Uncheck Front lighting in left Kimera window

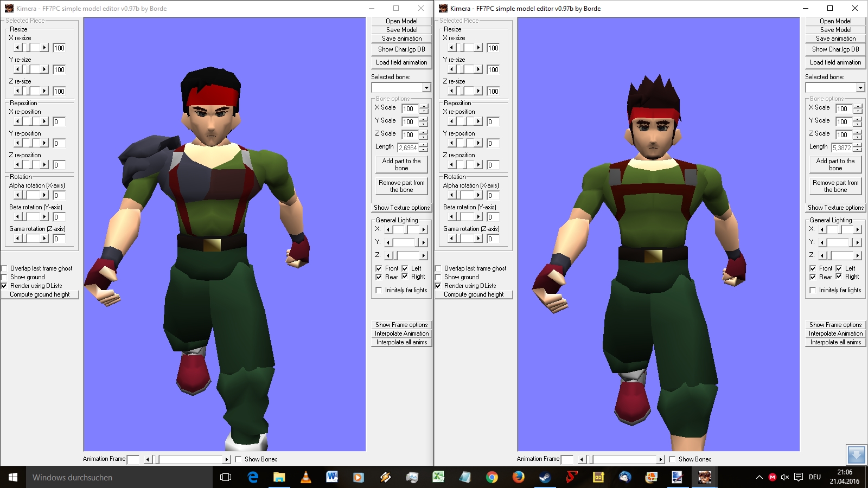click(379, 268)
